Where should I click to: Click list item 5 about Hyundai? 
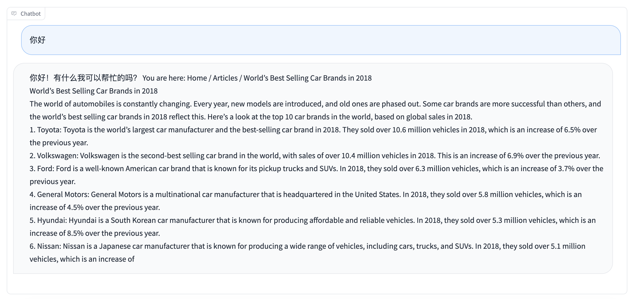pyautogui.click(x=175, y=220)
